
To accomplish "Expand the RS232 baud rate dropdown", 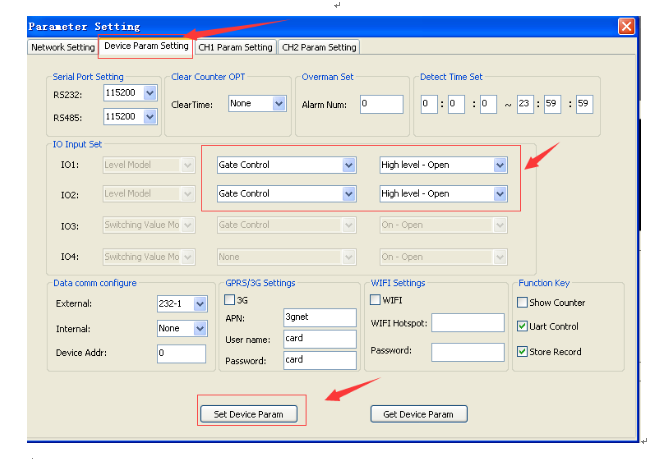I will click(x=150, y=93).
